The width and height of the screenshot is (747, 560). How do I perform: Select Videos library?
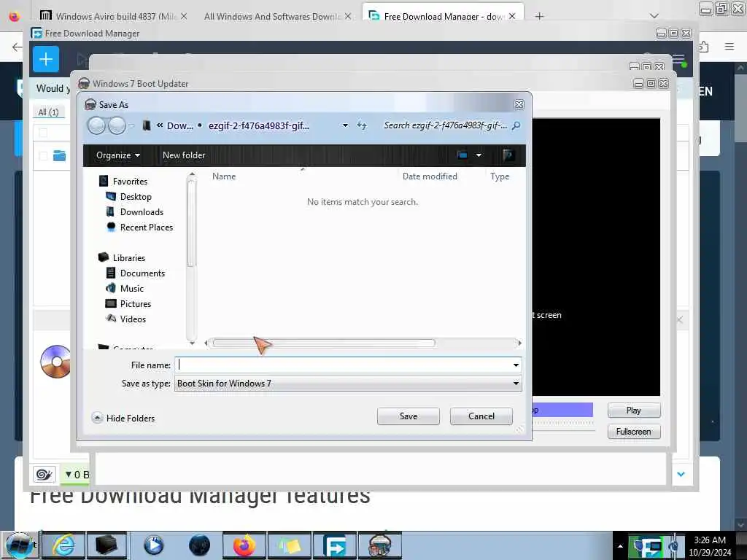(125, 319)
